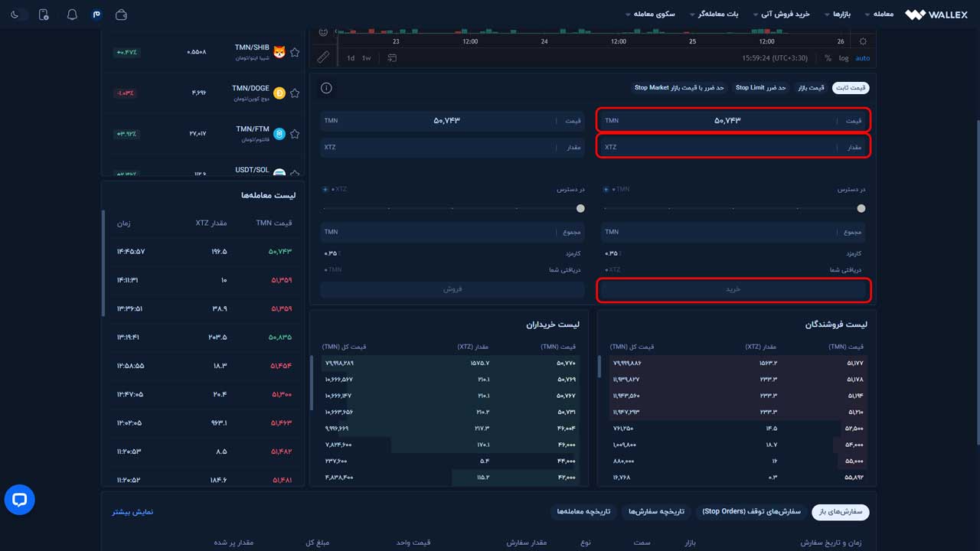Screen dimensions: 980x551
Task: Select the قیمت ثابت order type tab
Action: 851,88
